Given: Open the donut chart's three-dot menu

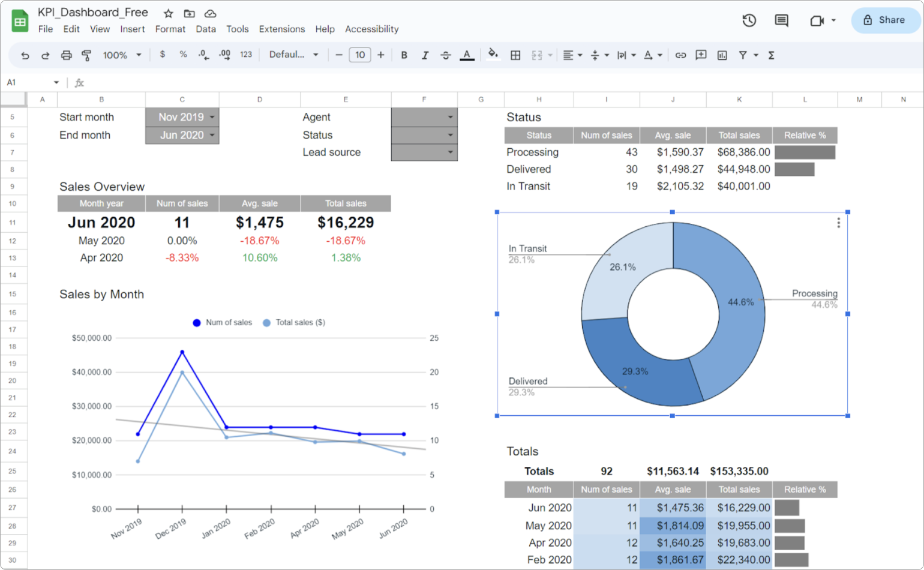Looking at the screenshot, I should tap(838, 223).
